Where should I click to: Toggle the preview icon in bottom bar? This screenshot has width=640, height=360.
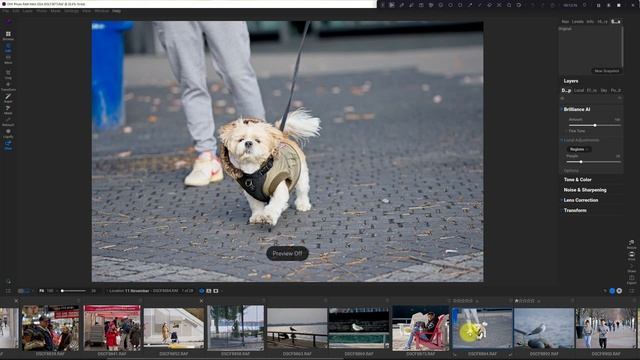click(x=216, y=291)
